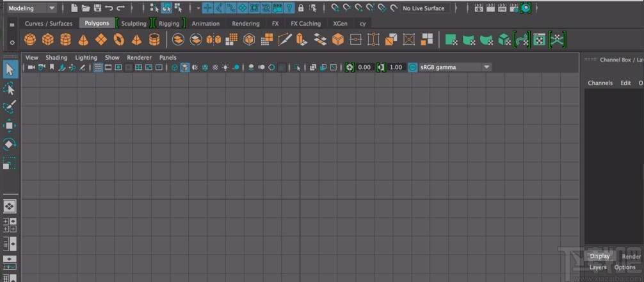Click the lock selection icon
The width and height of the screenshot is (644, 282).
tap(301, 8)
